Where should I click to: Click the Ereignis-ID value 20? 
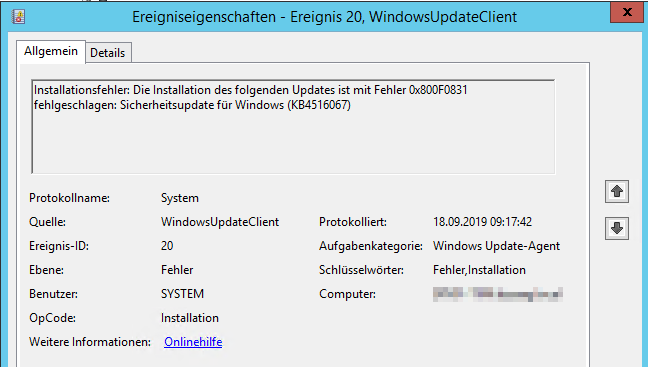point(167,246)
